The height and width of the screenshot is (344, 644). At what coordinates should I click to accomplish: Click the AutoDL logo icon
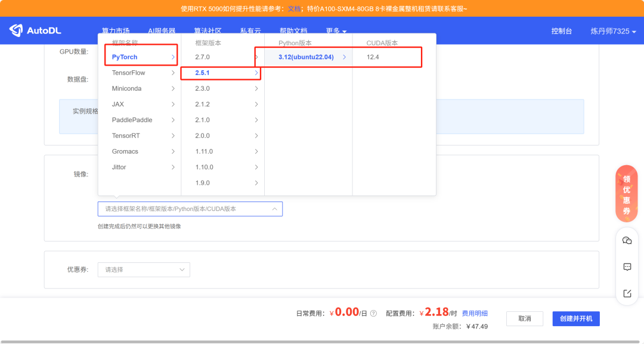(x=16, y=30)
